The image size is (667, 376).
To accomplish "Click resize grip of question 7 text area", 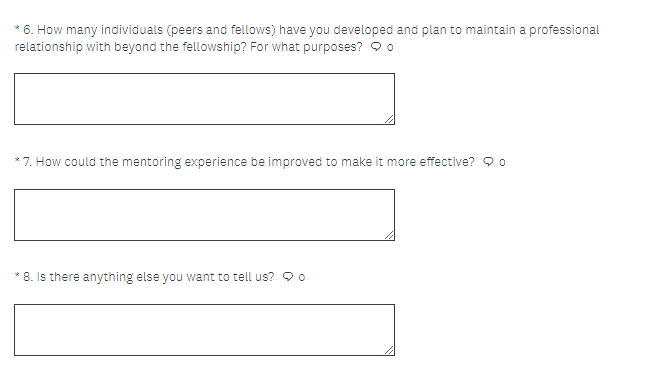I will (389, 235).
